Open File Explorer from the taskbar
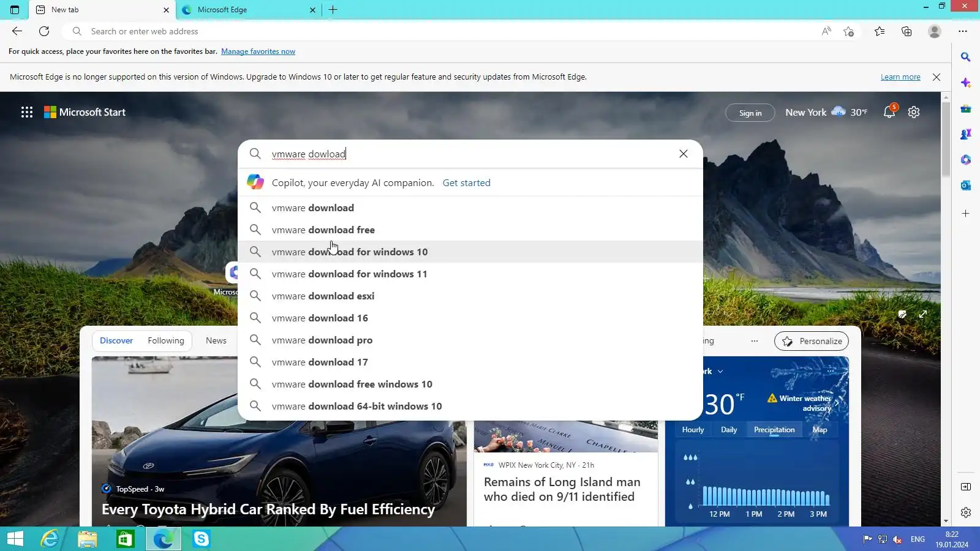The height and width of the screenshot is (551, 980). tap(88, 539)
